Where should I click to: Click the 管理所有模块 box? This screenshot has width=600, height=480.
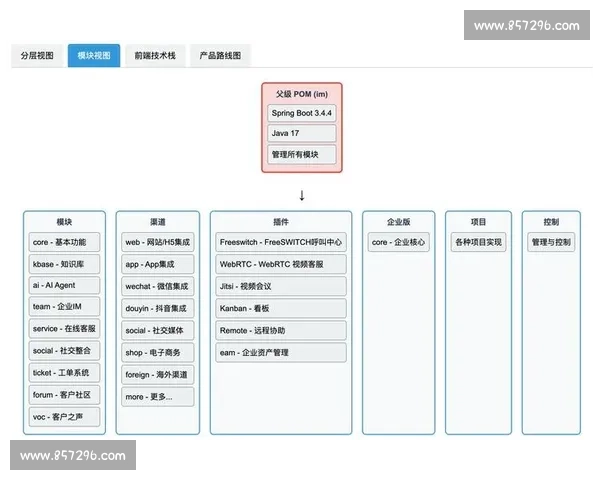pos(302,155)
